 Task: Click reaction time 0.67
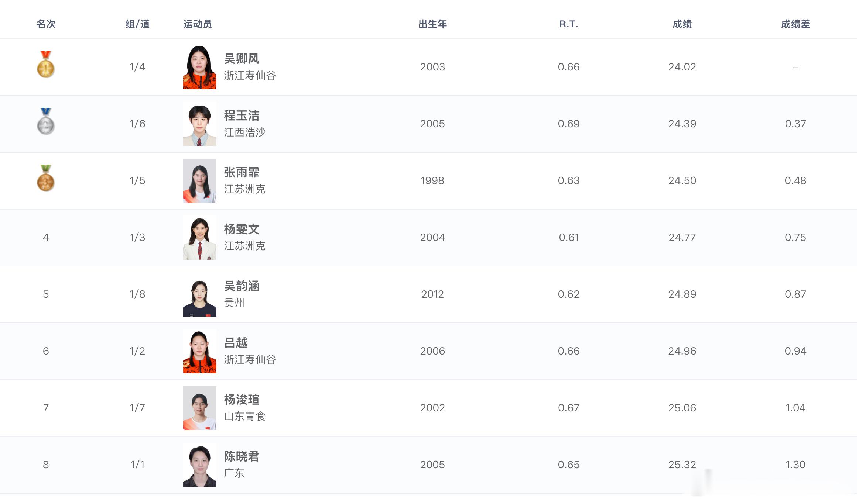click(x=569, y=408)
